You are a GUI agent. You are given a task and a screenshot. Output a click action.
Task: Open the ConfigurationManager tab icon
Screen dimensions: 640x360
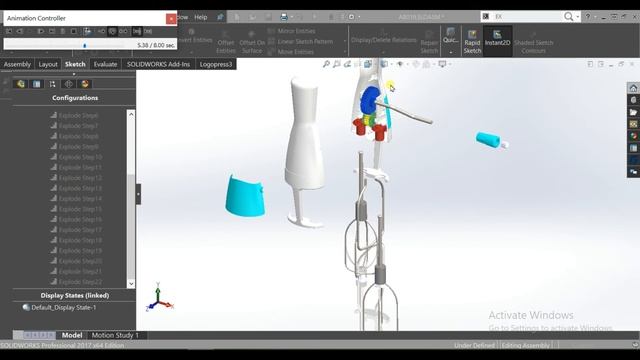pos(52,84)
